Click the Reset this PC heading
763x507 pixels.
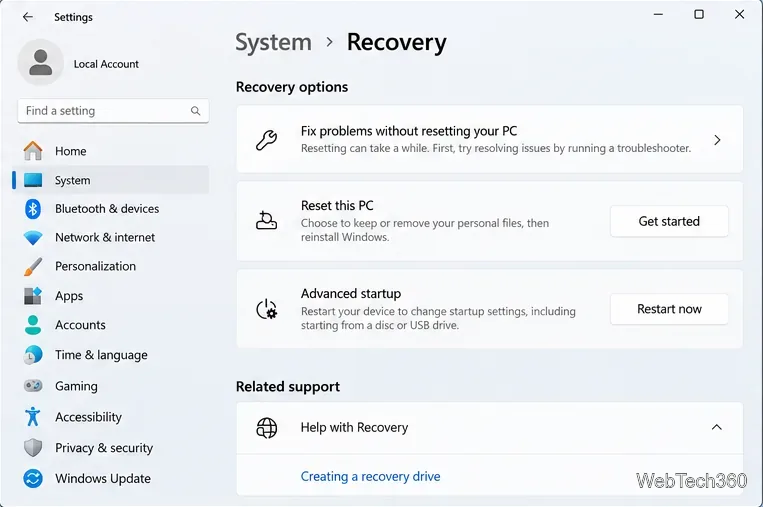pyautogui.click(x=337, y=205)
